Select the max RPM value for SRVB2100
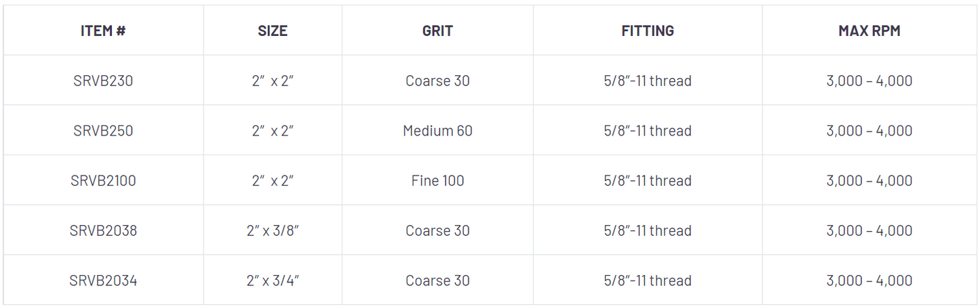Image resolution: width=980 pixels, height=307 pixels. coord(869,181)
